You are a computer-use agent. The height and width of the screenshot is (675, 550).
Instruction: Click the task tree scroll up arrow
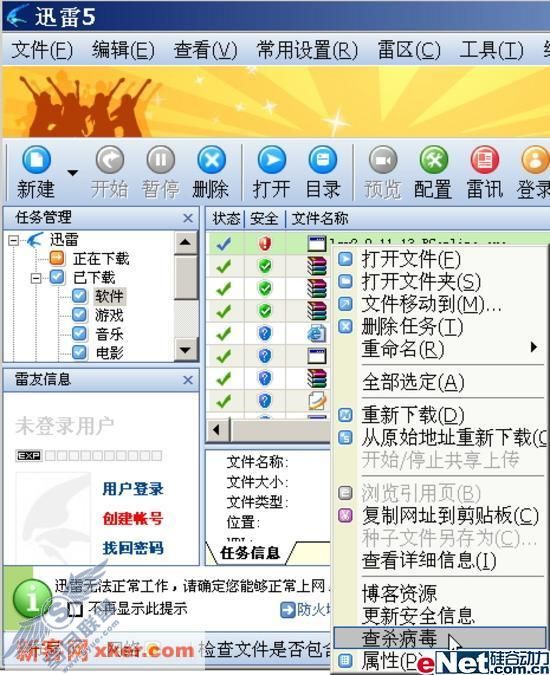pyautogui.click(x=185, y=242)
